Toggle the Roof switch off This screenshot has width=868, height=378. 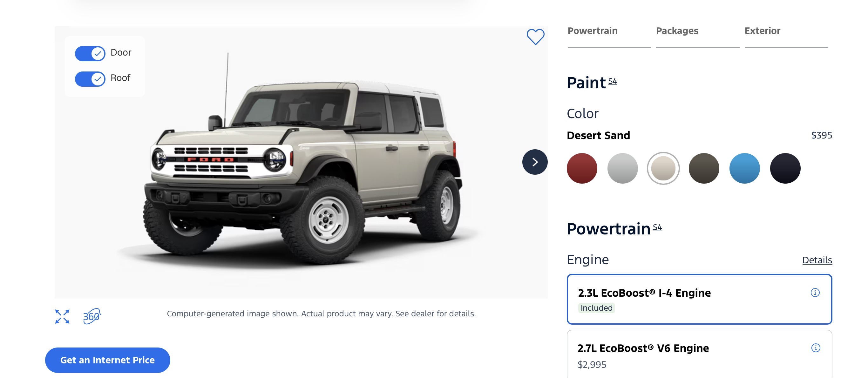[x=90, y=79]
